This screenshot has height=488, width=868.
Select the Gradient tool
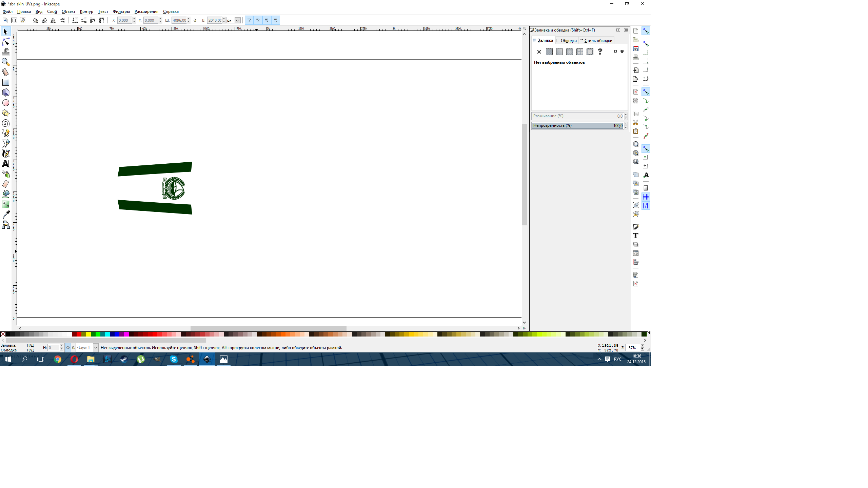pyautogui.click(x=5, y=204)
